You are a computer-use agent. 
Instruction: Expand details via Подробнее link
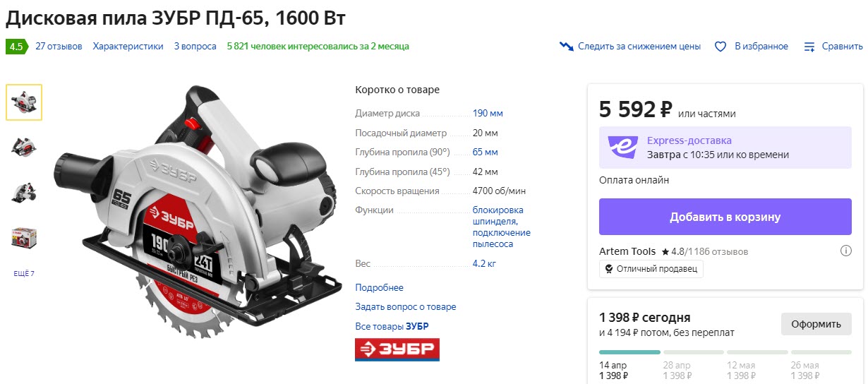pyautogui.click(x=379, y=287)
